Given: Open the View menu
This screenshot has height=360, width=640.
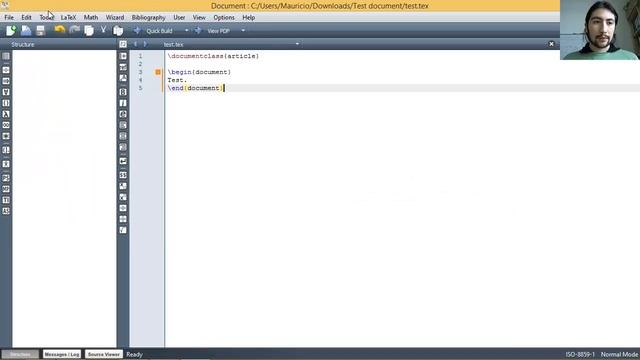Looking at the screenshot, I should [x=199, y=18].
